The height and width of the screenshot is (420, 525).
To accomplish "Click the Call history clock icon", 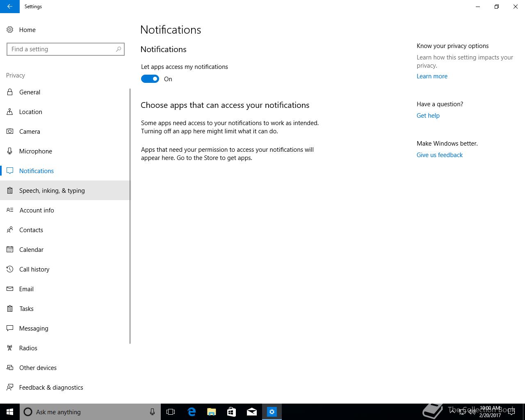I will tap(10, 269).
